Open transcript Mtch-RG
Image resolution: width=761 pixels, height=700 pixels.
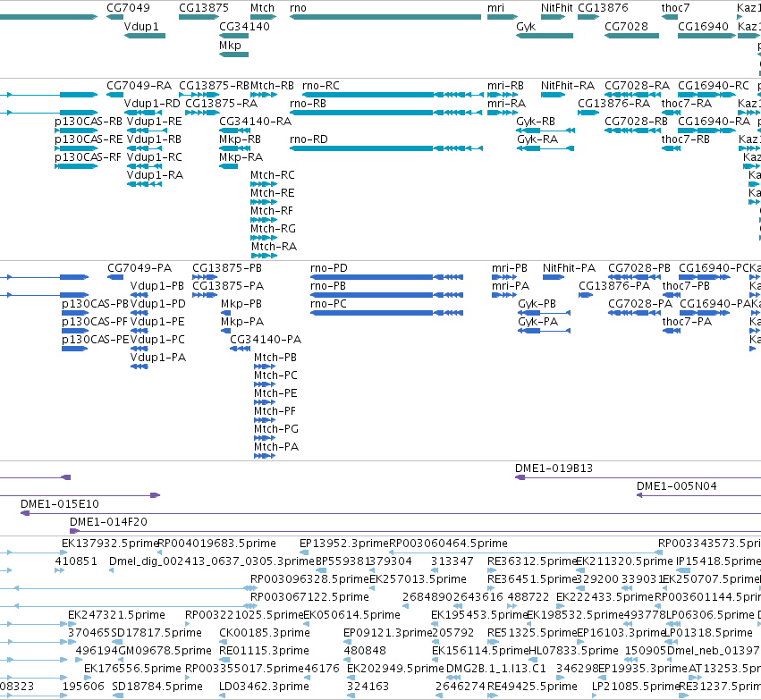[273, 229]
